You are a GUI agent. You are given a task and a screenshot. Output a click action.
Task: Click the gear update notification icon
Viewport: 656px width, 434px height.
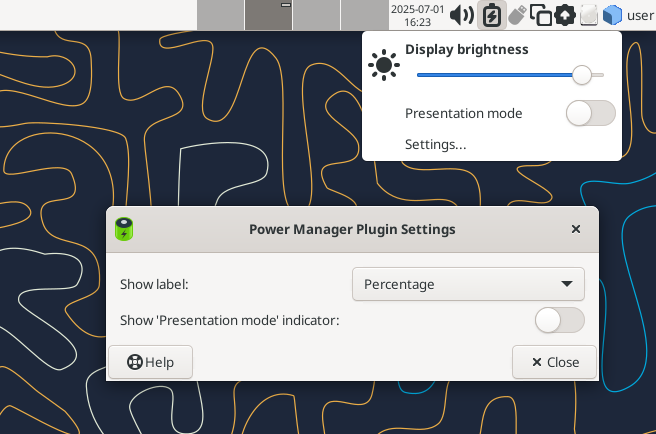[x=565, y=15]
